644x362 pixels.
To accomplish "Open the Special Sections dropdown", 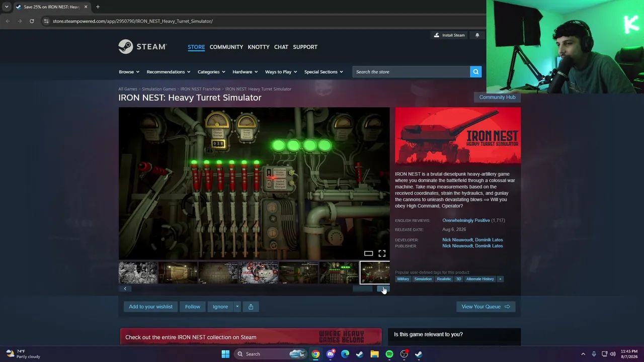I will (x=324, y=72).
